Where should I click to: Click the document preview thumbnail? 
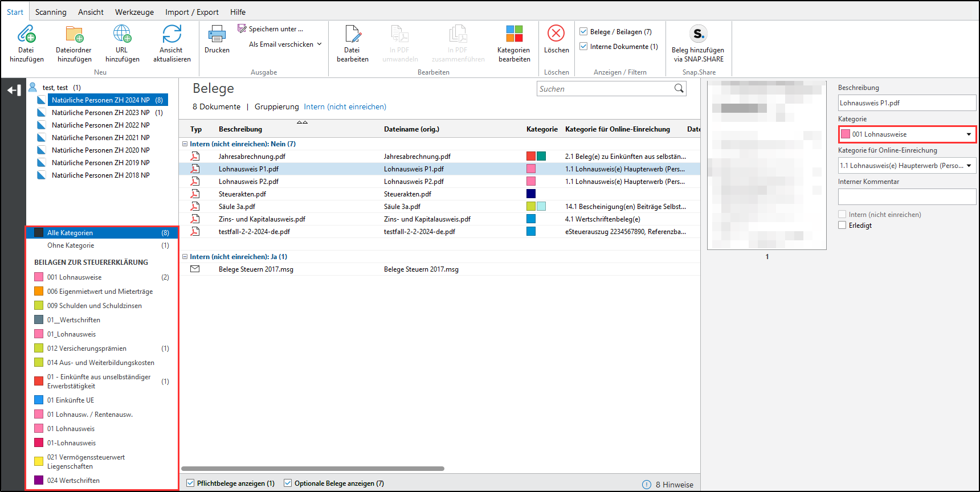click(767, 165)
